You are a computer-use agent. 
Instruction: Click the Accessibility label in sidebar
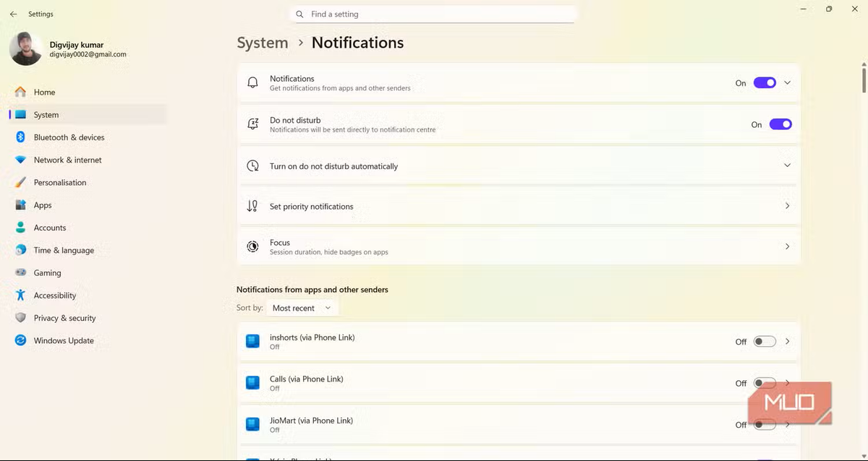[55, 296]
